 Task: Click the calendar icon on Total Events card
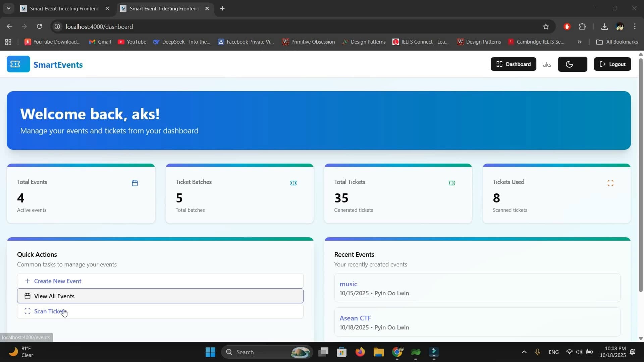tap(135, 183)
